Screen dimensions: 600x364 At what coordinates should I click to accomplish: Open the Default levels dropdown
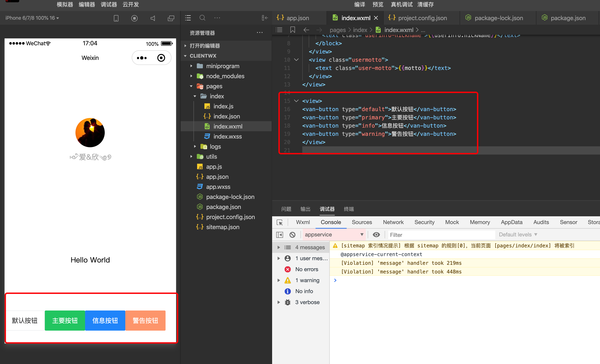pos(517,234)
